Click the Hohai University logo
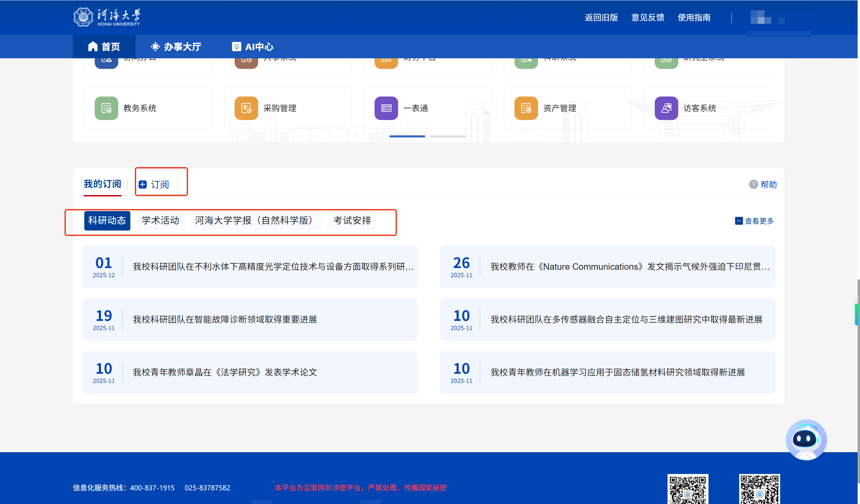Screen dimensions: 860x504 [106, 17]
